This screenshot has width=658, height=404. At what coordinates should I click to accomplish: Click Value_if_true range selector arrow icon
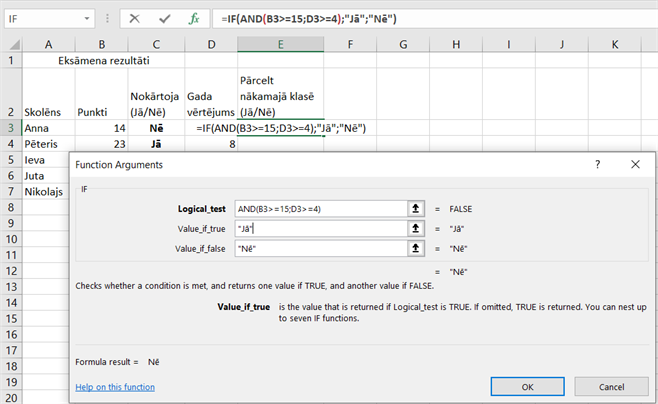click(x=411, y=228)
